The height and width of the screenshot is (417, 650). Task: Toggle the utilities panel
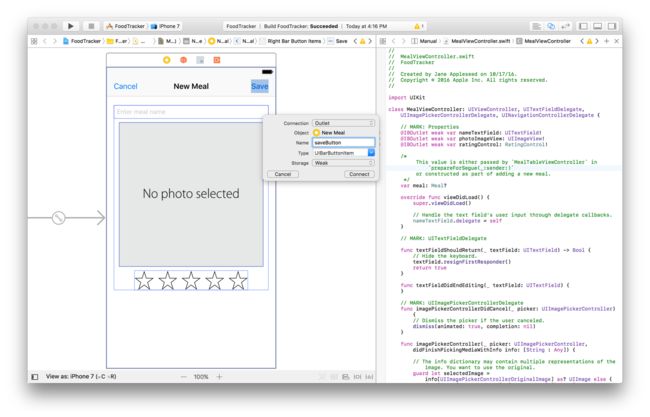(x=612, y=26)
